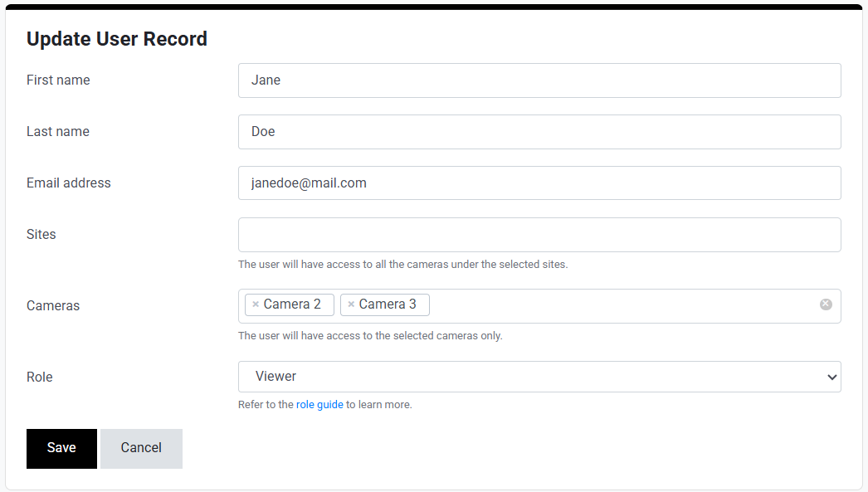
Task: Click the Last name label
Action: [58, 132]
